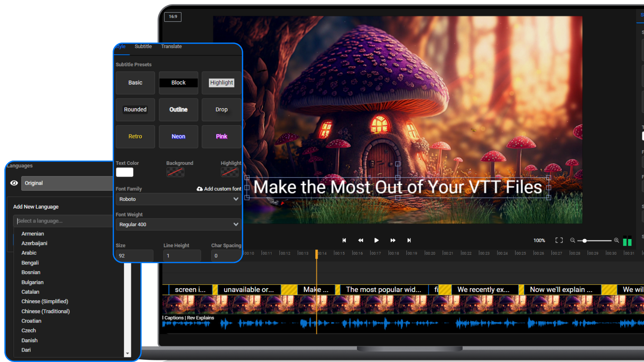The width and height of the screenshot is (644, 362).
Task: Skip to the end of the timeline
Action: point(409,240)
